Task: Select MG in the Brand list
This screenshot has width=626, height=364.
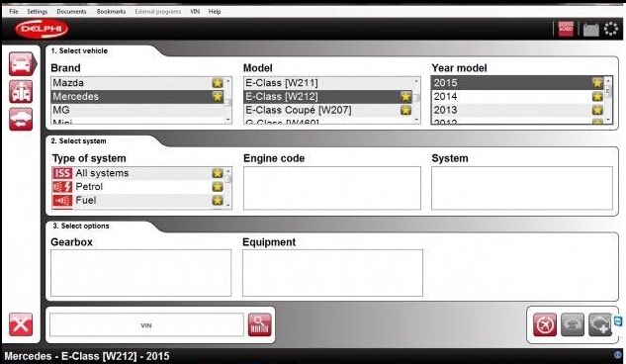Action: click(x=138, y=110)
